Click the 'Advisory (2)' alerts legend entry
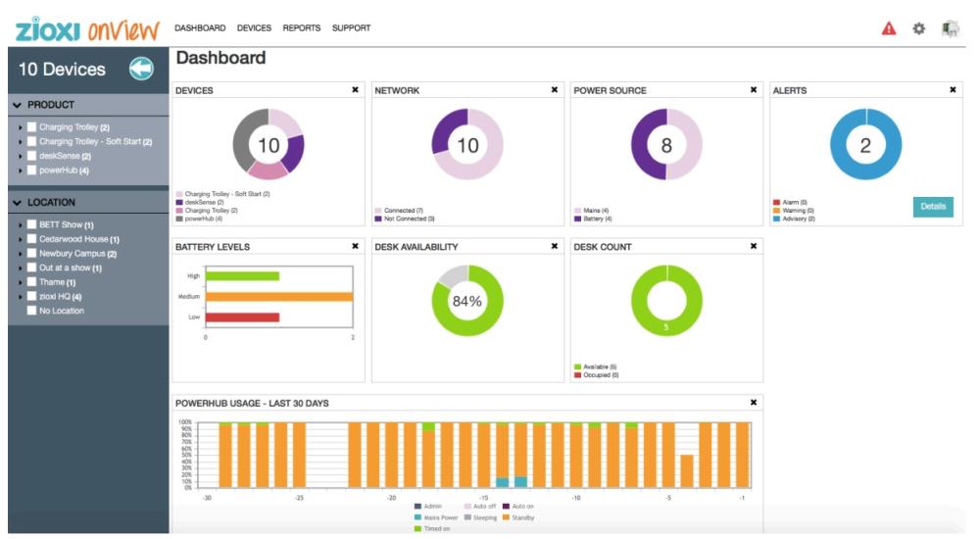 pos(795,219)
